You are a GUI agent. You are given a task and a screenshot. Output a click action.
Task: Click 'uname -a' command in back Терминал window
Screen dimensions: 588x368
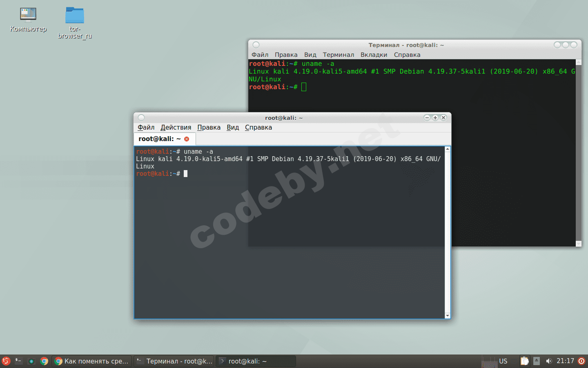(318, 64)
